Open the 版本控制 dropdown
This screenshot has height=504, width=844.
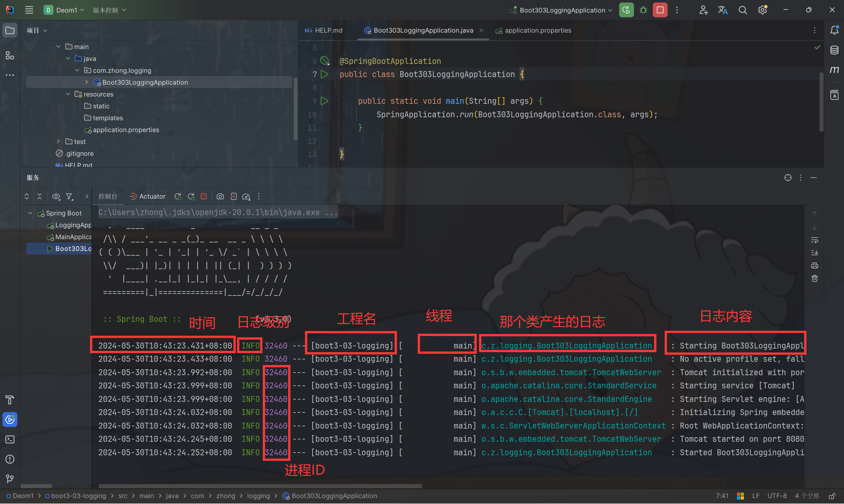tap(109, 10)
